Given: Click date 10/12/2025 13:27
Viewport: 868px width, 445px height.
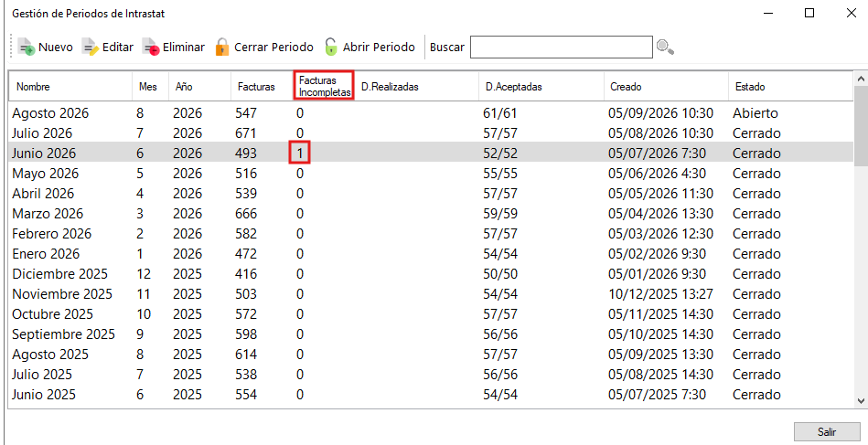Looking at the screenshot, I should click(x=660, y=294).
